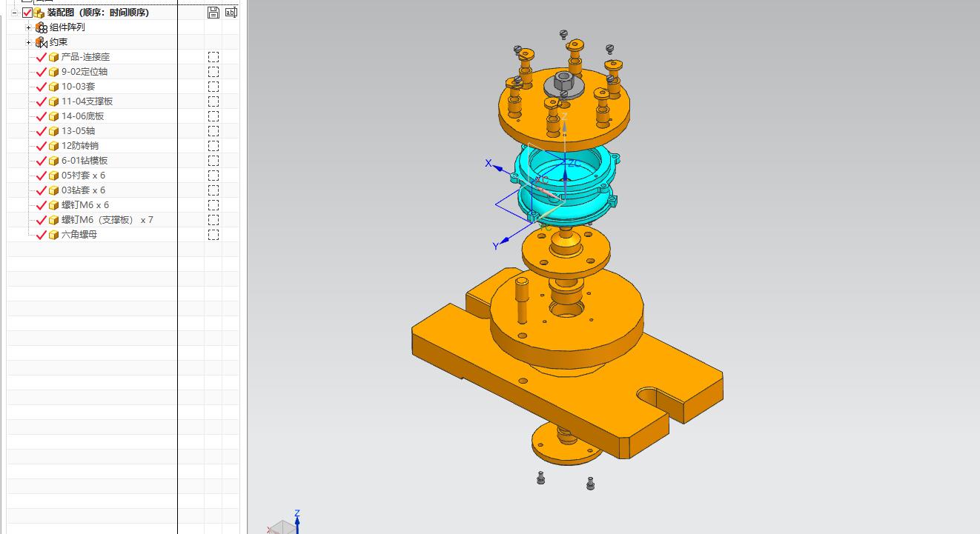This screenshot has width=980, height=534.
Task: Click the cube icon beside 螺钉M6 x 6
Action: coord(53,205)
